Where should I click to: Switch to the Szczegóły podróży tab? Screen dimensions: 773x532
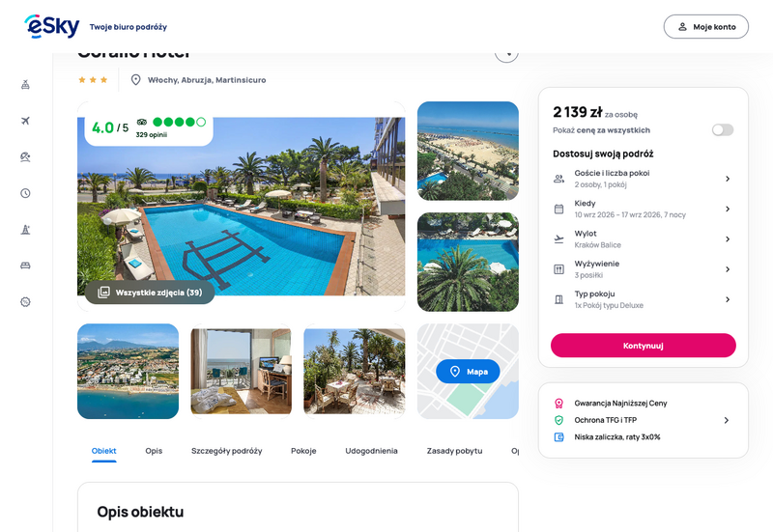227,451
